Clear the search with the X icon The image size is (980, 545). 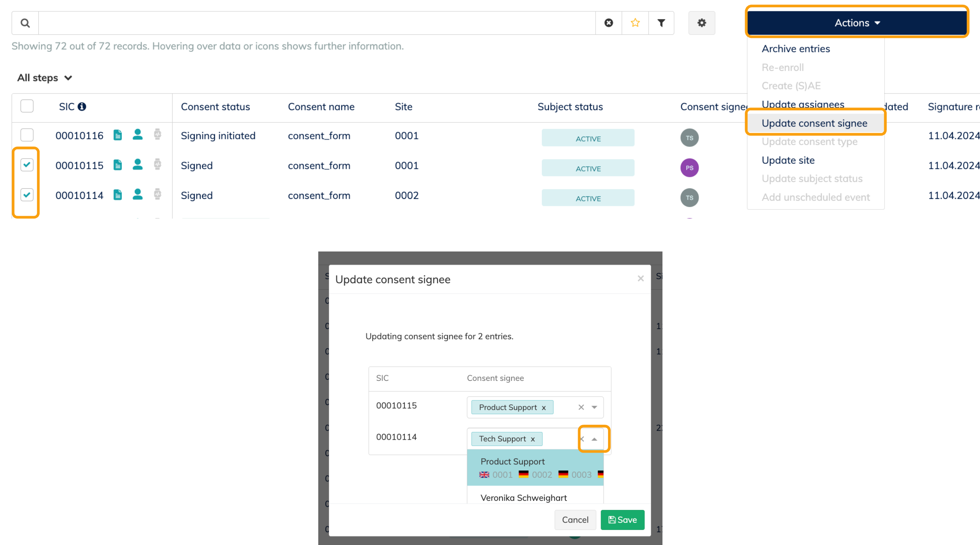point(609,23)
